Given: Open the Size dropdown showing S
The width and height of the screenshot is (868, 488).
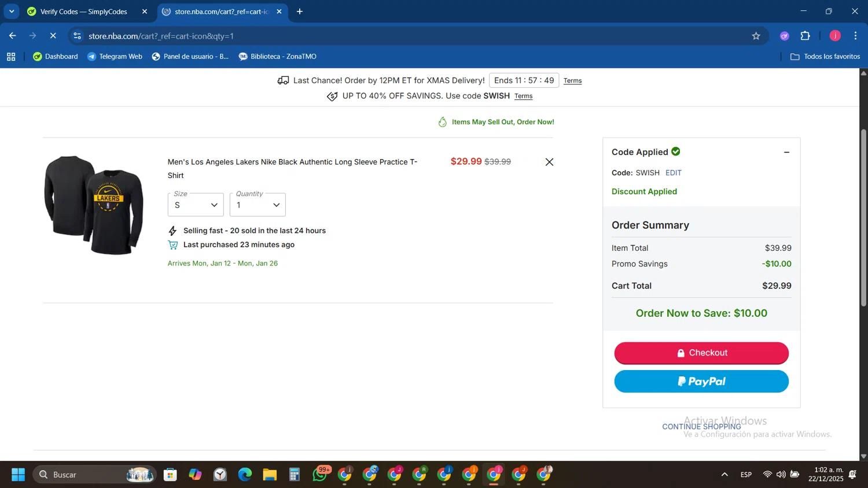Looking at the screenshot, I should (x=196, y=205).
